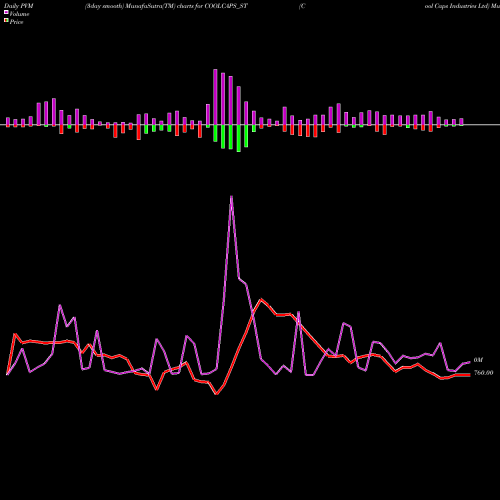Click the red-green Price legend swatch
Screen dimensions: 500x500
pos(6,21)
